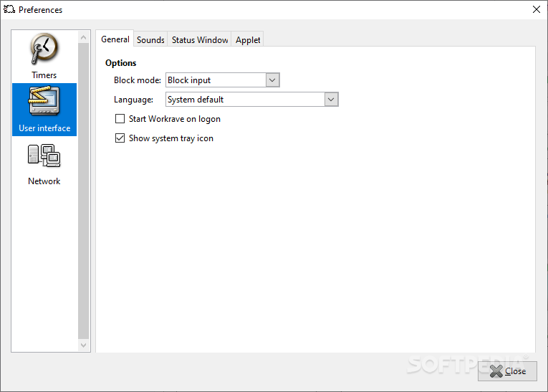Close the Preferences window with X
This screenshot has width=548, height=392.
pyautogui.click(x=537, y=9)
